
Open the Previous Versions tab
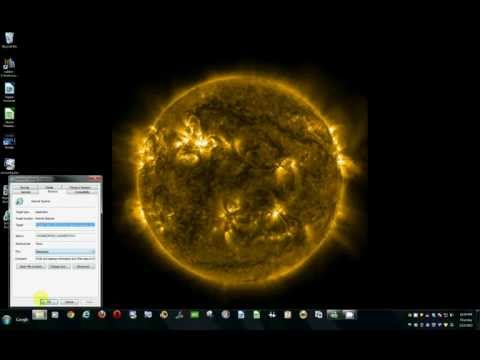point(80,188)
